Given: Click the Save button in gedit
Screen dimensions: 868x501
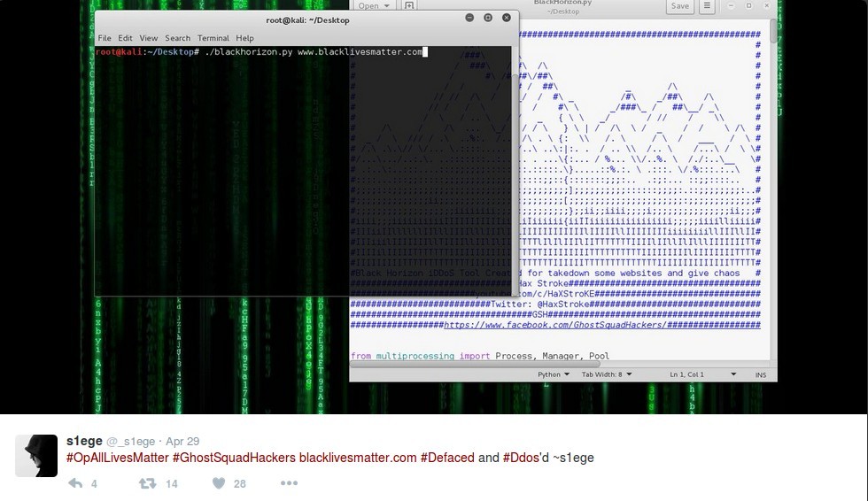Looking at the screenshot, I should pyautogui.click(x=680, y=6).
